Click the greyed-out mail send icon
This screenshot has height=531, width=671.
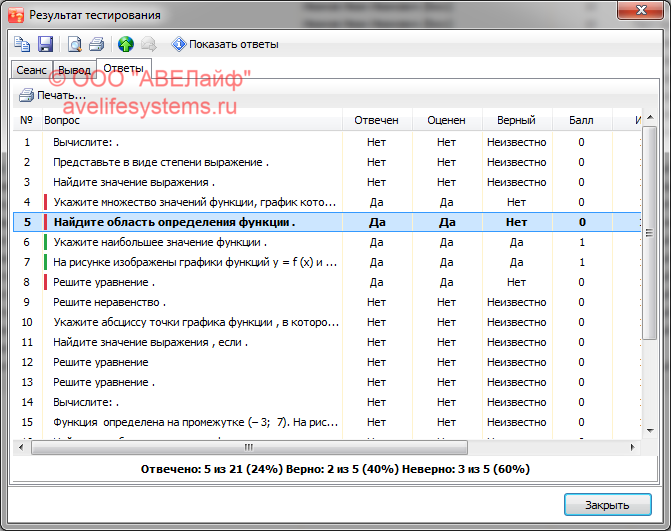point(148,44)
